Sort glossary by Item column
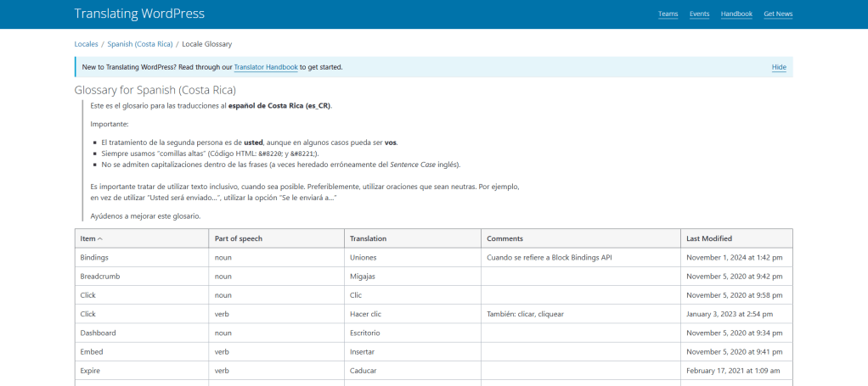Viewport: 868px width, 386px height. [88, 238]
